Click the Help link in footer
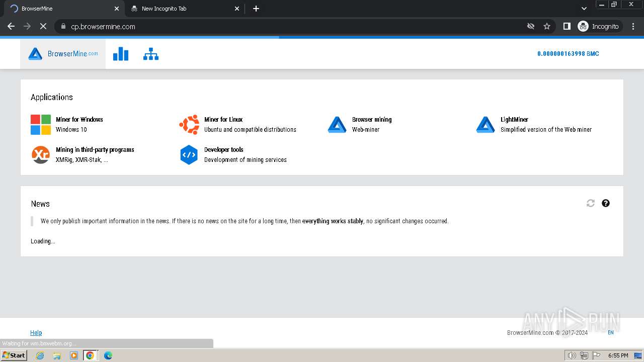Image resolution: width=644 pixels, height=362 pixels. 36,333
